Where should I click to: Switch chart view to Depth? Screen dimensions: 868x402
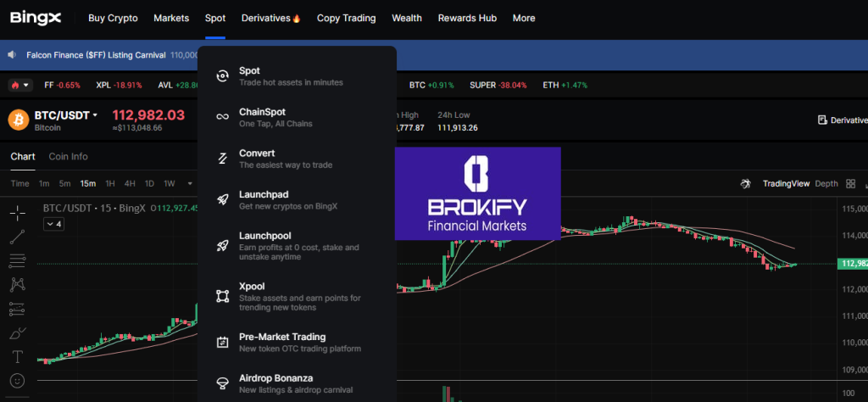pyautogui.click(x=826, y=183)
